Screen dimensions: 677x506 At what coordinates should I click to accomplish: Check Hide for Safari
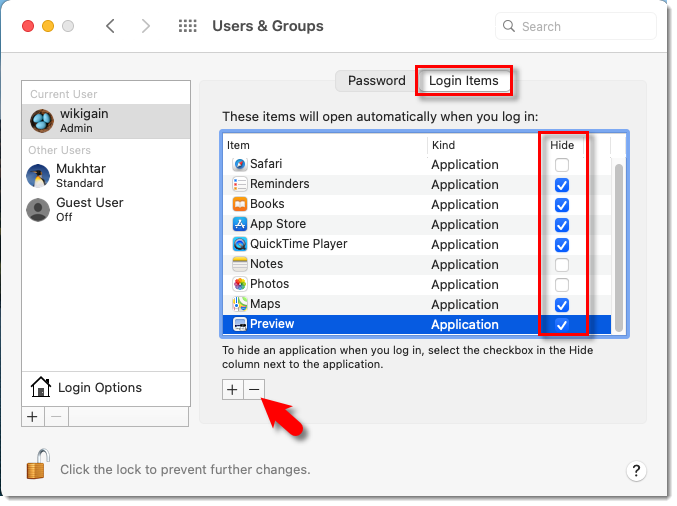click(x=562, y=165)
